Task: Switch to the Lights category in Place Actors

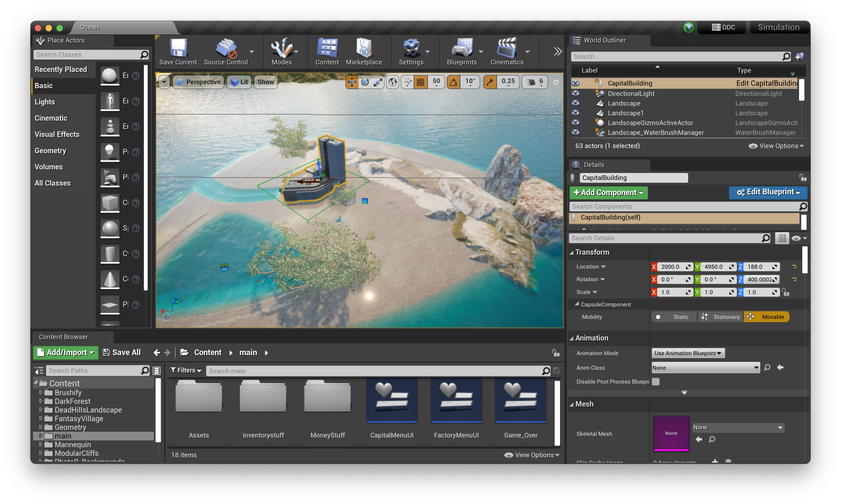Action: 44,102
